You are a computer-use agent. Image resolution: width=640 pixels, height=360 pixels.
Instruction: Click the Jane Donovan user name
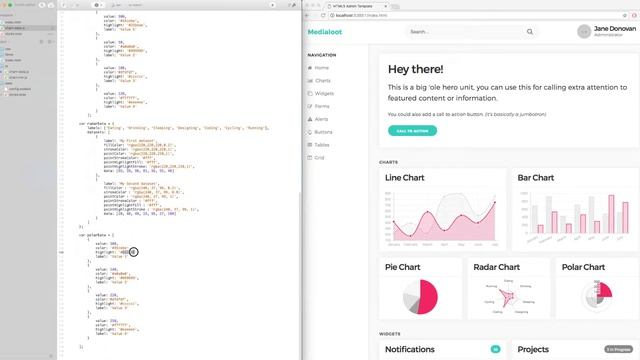pos(615,29)
